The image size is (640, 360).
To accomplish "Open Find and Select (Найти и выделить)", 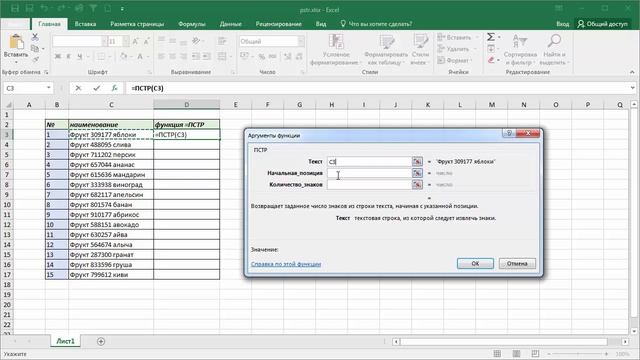I will [554, 50].
